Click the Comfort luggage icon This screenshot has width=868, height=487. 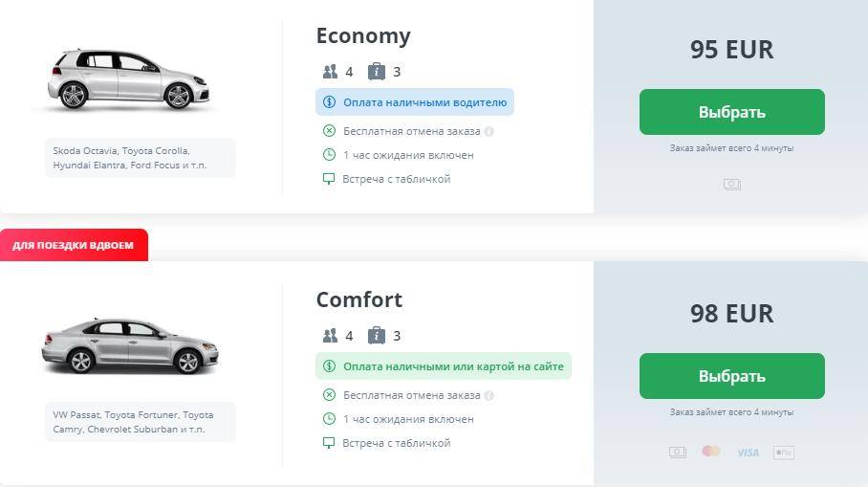(377, 336)
